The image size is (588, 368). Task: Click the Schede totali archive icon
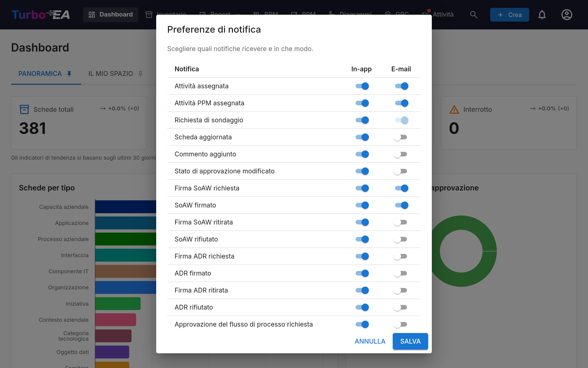click(24, 109)
